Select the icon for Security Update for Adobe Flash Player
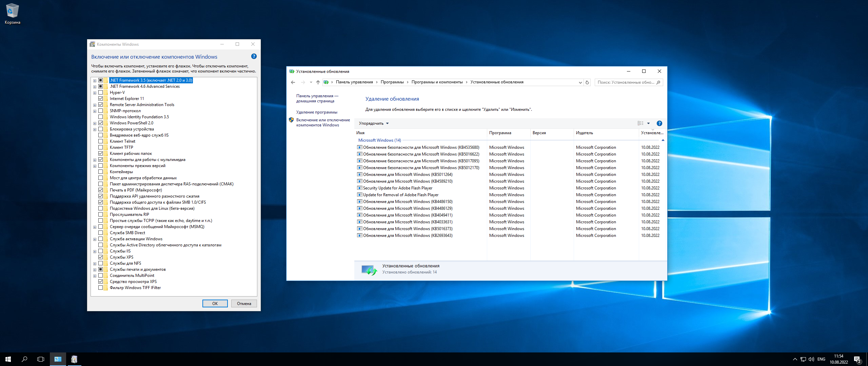The image size is (868, 366). pos(359,188)
